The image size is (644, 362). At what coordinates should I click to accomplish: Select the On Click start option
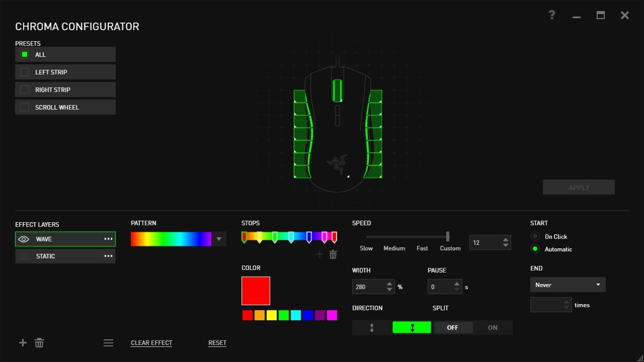[535, 236]
